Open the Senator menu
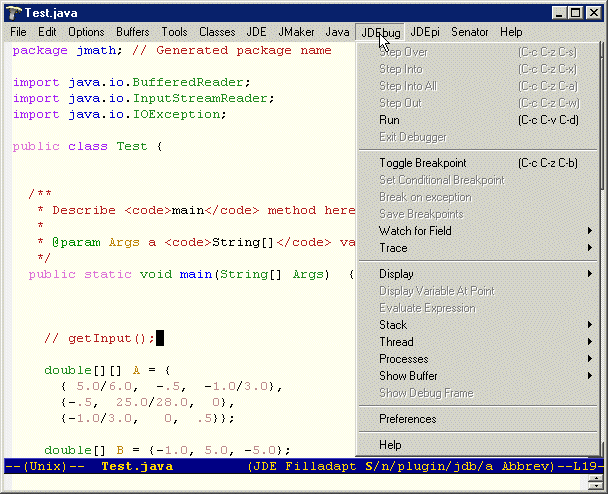This screenshot has width=608, height=494. pos(469,32)
